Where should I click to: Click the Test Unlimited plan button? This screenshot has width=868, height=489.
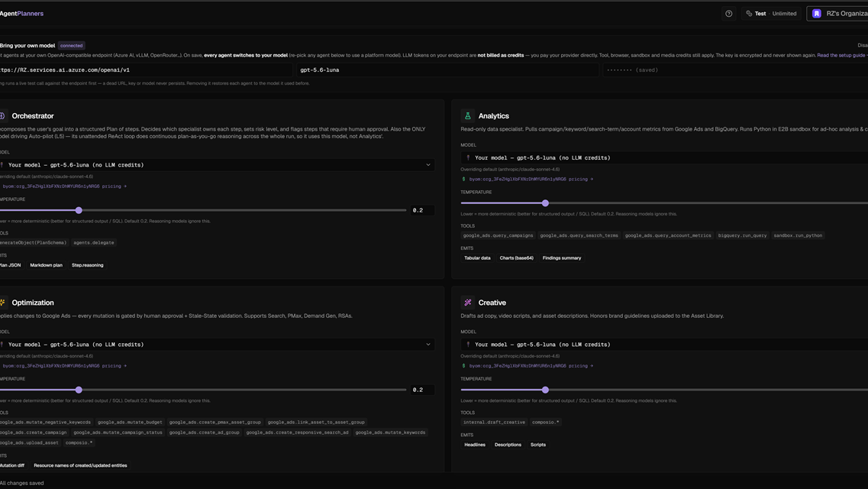[771, 13]
